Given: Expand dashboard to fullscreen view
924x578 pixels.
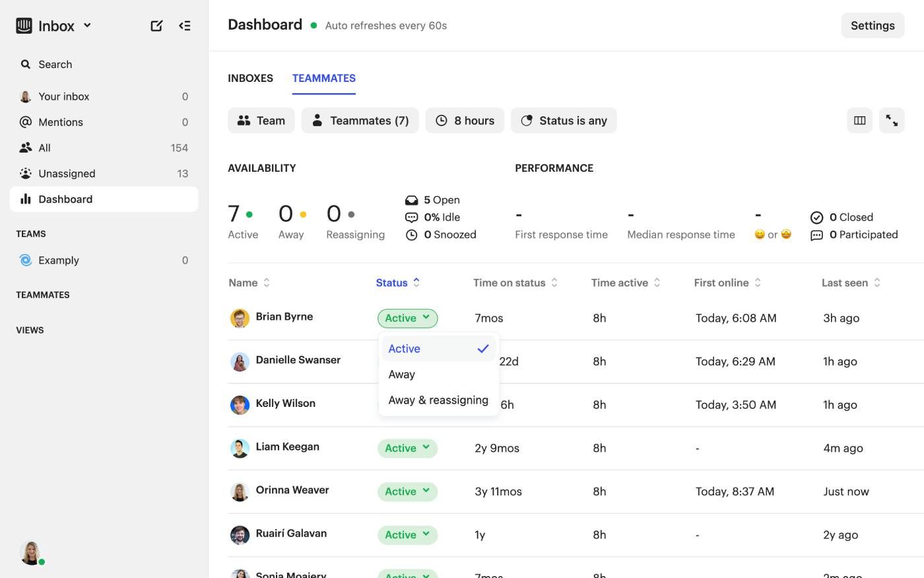Looking at the screenshot, I should coord(892,120).
